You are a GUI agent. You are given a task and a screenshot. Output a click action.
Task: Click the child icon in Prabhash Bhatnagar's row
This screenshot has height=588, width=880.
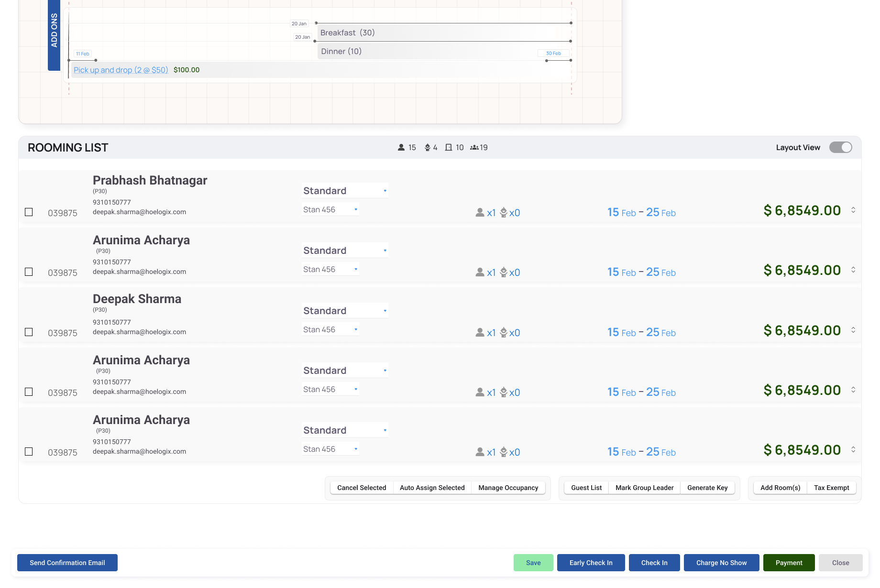(504, 213)
